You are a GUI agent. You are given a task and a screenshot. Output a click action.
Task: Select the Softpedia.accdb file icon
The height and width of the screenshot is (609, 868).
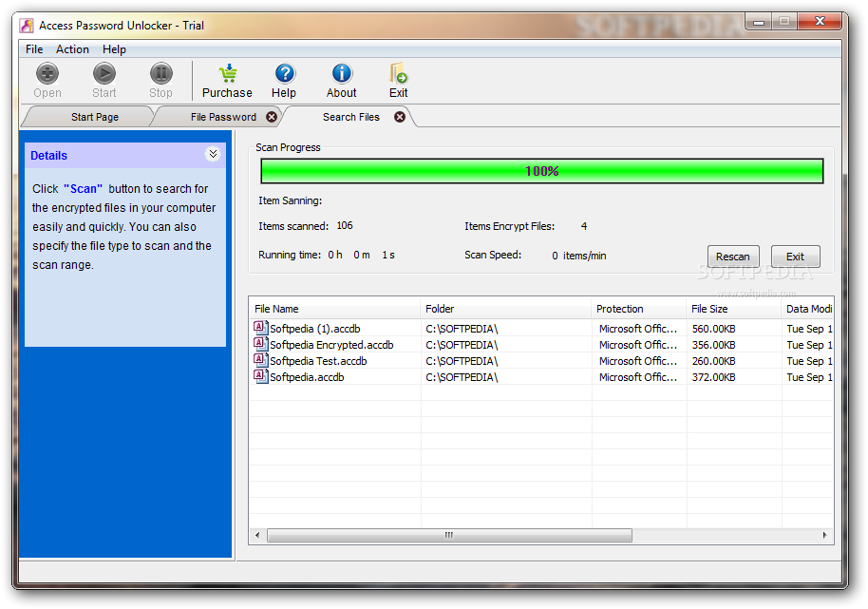coord(261,376)
